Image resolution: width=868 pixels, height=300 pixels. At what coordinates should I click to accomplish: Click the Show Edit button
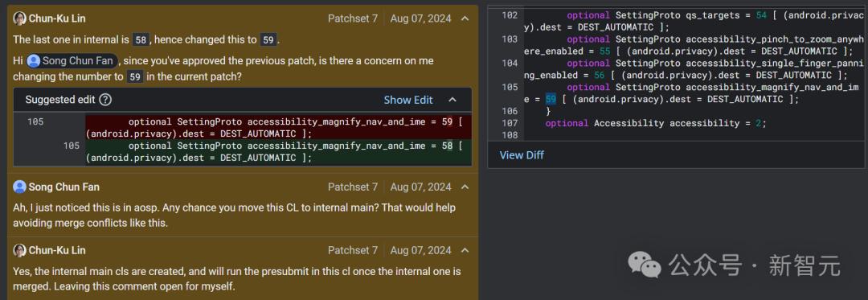click(408, 100)
